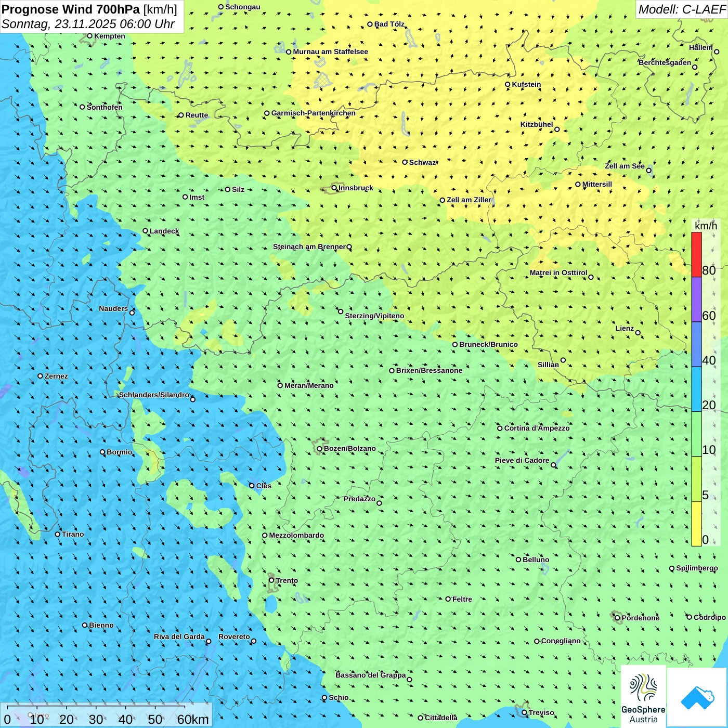Click the 'Predazzo' label

click(x=359, y=499)
